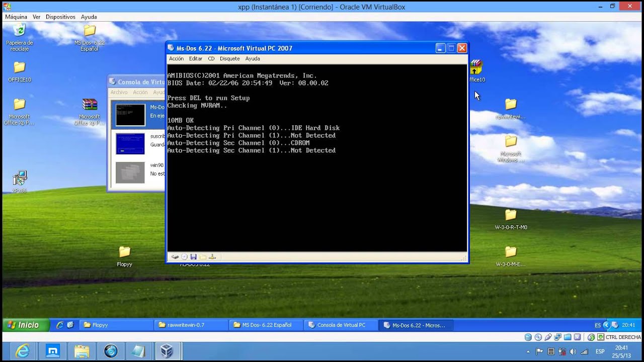The height and width of the screenshot is (362, 644).
Task: Select win98 machine thumbnail in Consola
Action: (x=130, y=172)
